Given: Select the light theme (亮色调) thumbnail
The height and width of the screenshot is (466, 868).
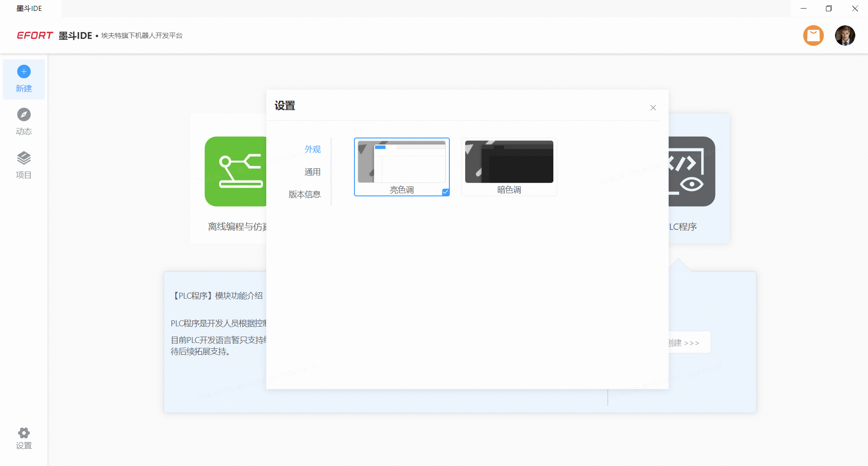Looking at the screenshot, I should [x=401, y=162].
